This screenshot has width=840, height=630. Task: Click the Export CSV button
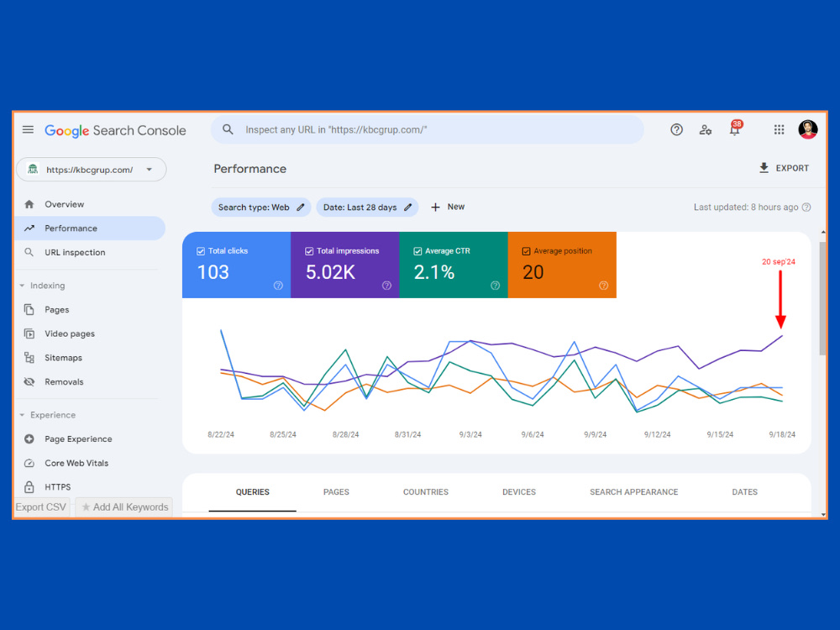(x=40, y=507)
